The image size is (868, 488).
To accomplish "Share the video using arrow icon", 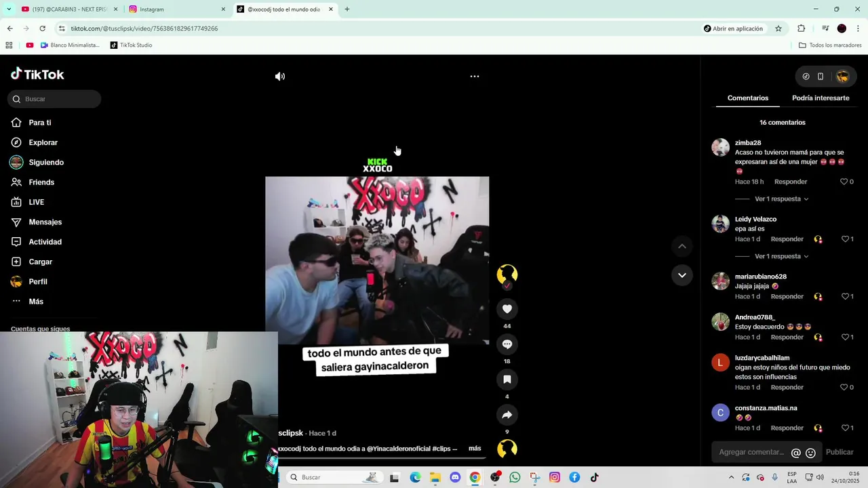I will (x=507, y=415).
